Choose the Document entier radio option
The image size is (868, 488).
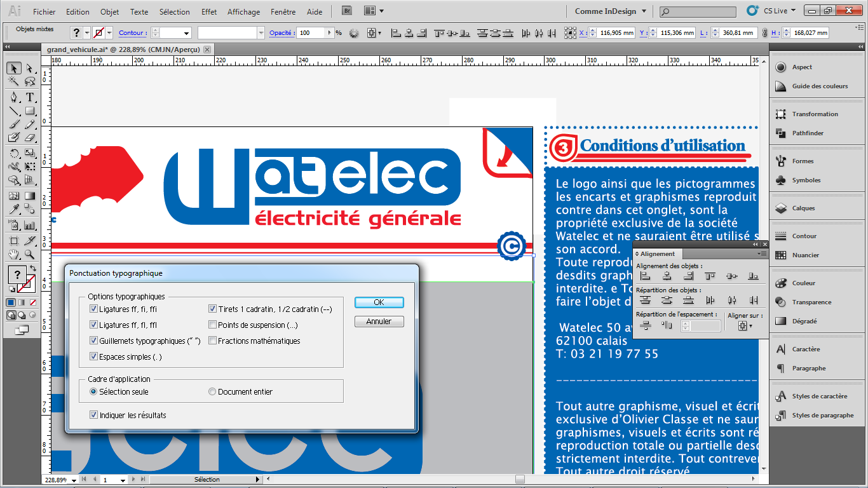(x=212, y=392)
